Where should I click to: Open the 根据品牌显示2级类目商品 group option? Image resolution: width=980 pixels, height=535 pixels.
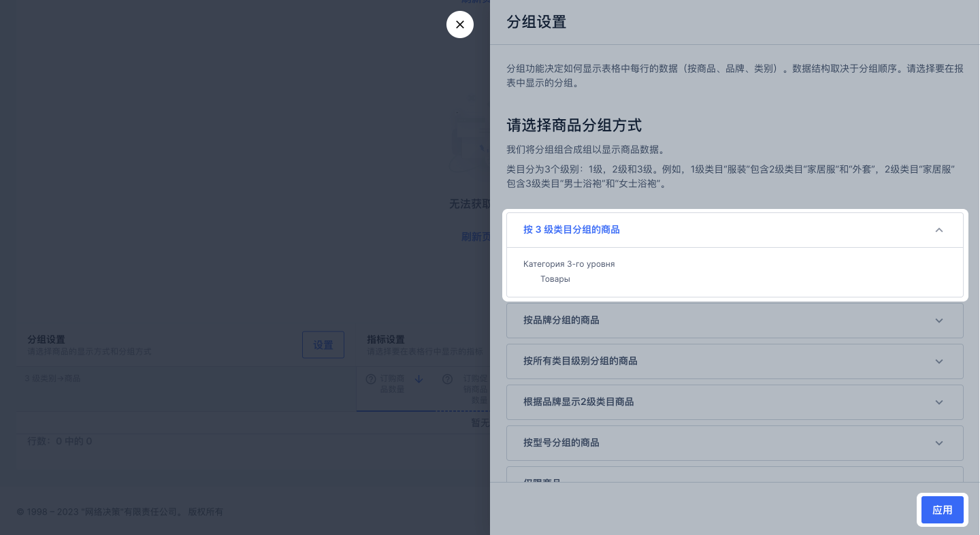pyautogui.click(x=735, y=402)
